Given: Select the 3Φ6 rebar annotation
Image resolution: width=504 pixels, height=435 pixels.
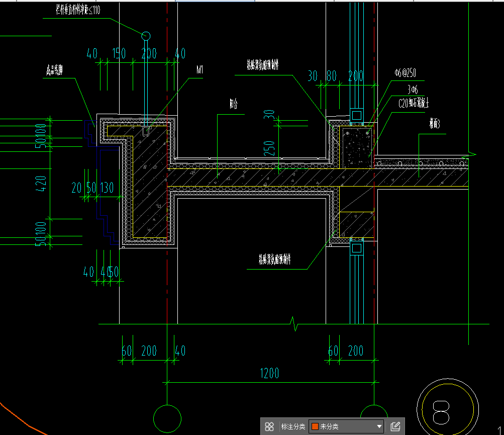Looking at the screenshot, I should pos(413,89).
